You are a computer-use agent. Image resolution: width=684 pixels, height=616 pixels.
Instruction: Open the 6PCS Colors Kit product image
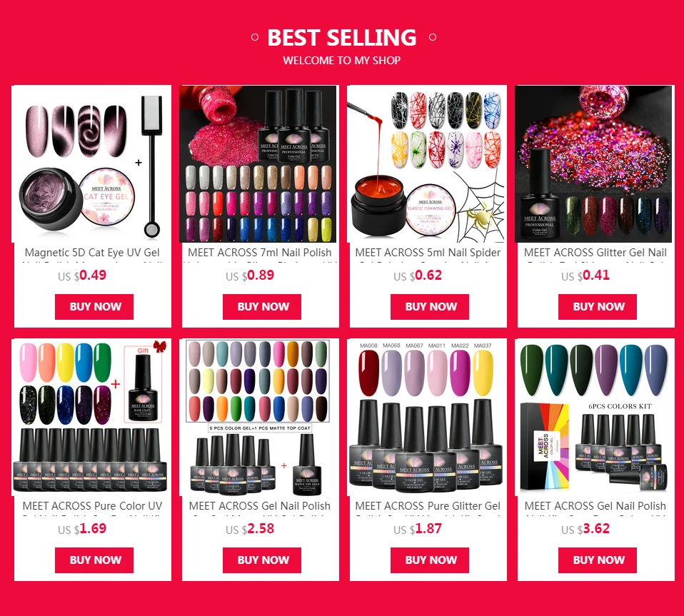tap(593, 417)
